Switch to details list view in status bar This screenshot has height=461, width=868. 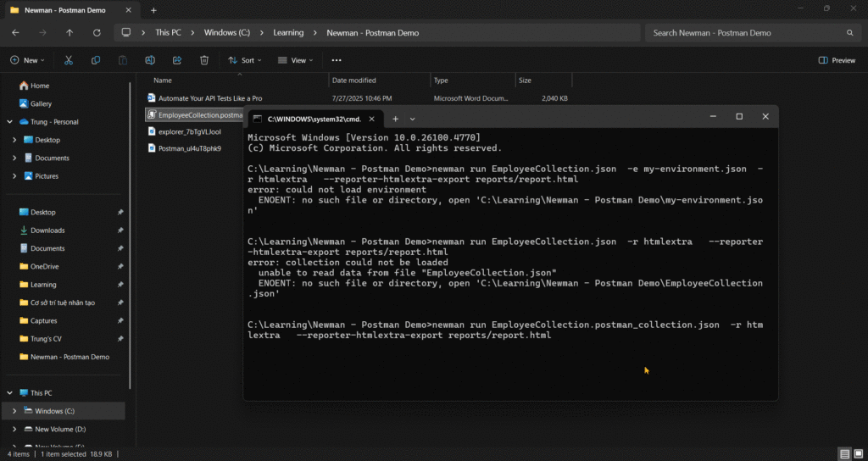coord(844,454)
